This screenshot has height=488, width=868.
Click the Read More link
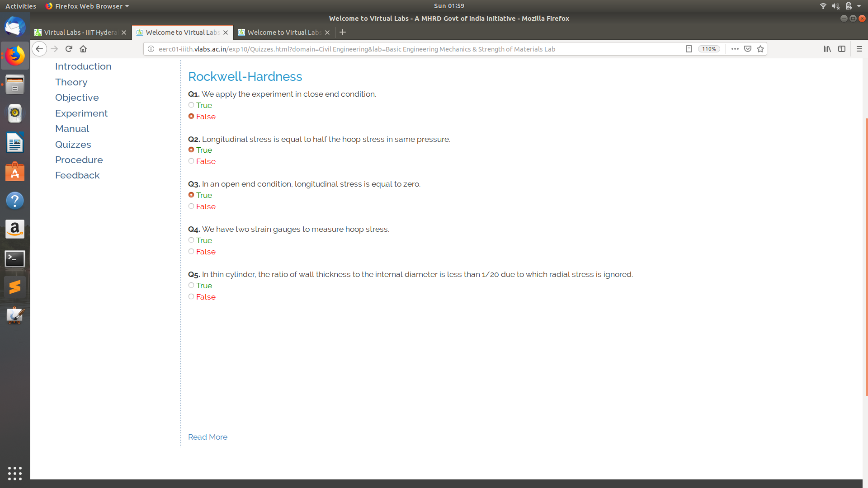(x=208, y=437)
